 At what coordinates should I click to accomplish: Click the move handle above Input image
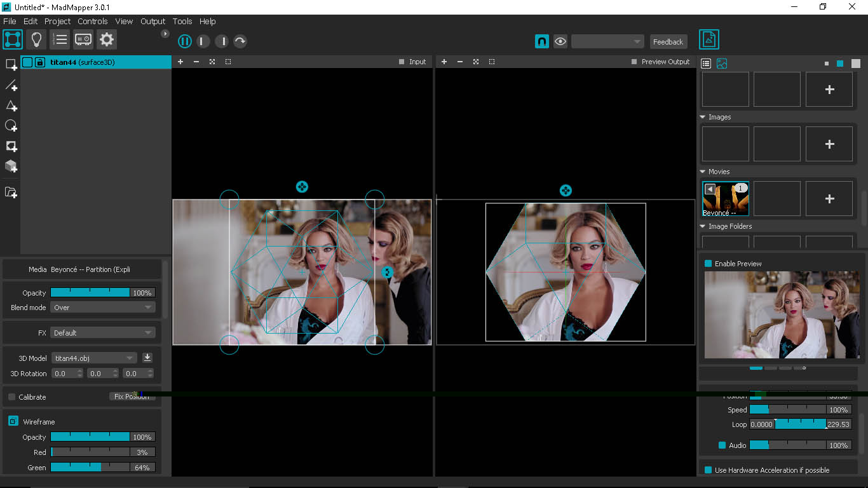(x=302, y=186)
